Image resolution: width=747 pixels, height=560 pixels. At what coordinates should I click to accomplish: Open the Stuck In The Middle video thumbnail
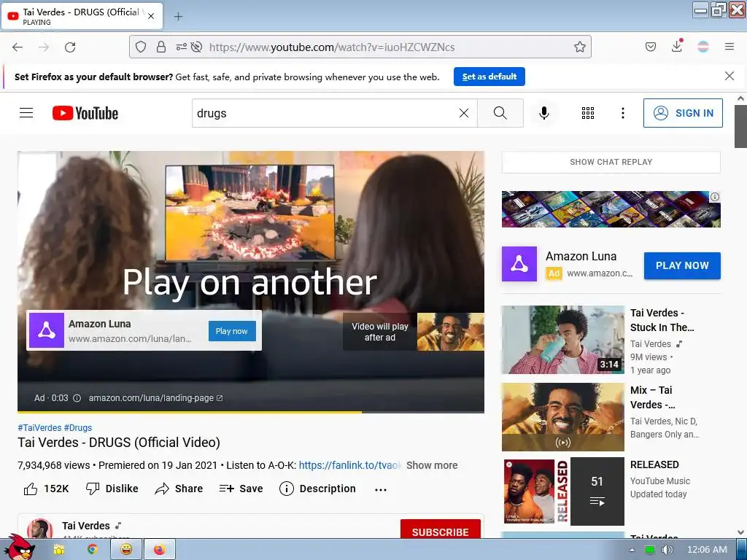[x=562, y=340]
